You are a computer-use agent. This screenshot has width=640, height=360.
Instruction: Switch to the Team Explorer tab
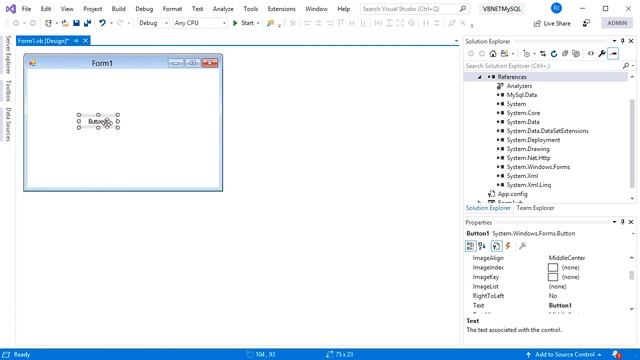tap(535, 208)
